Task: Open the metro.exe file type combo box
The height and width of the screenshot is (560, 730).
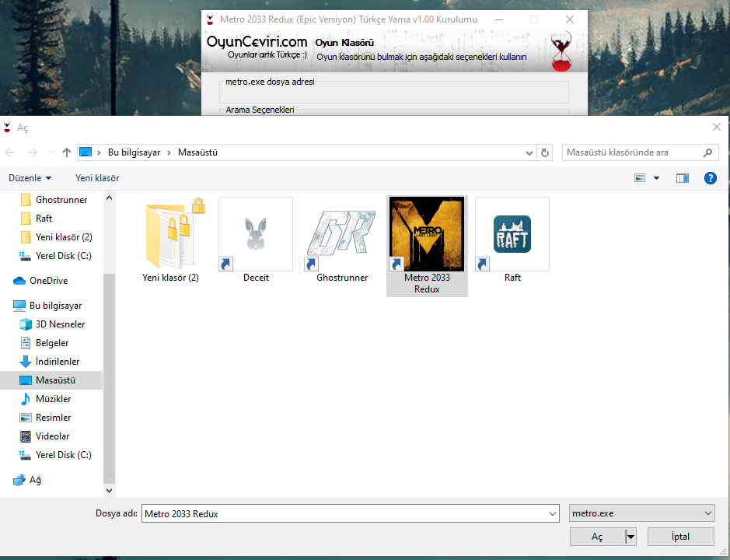Action: [x=642, y=513]
